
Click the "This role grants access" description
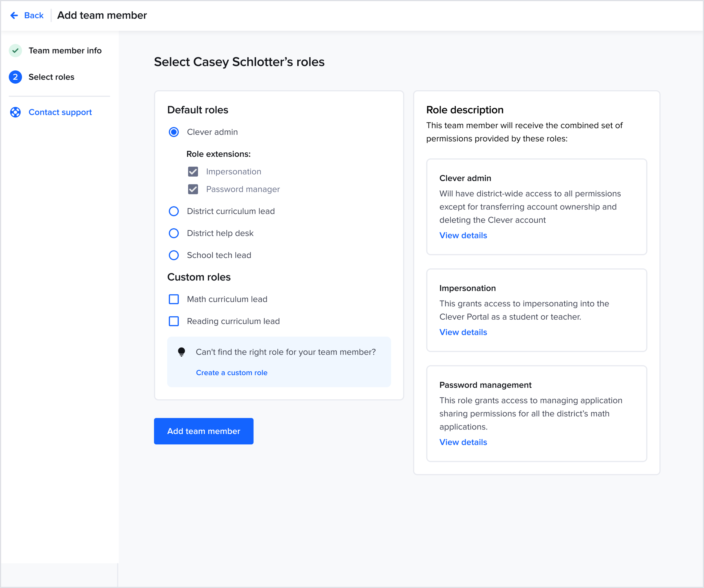pos(531,414)
